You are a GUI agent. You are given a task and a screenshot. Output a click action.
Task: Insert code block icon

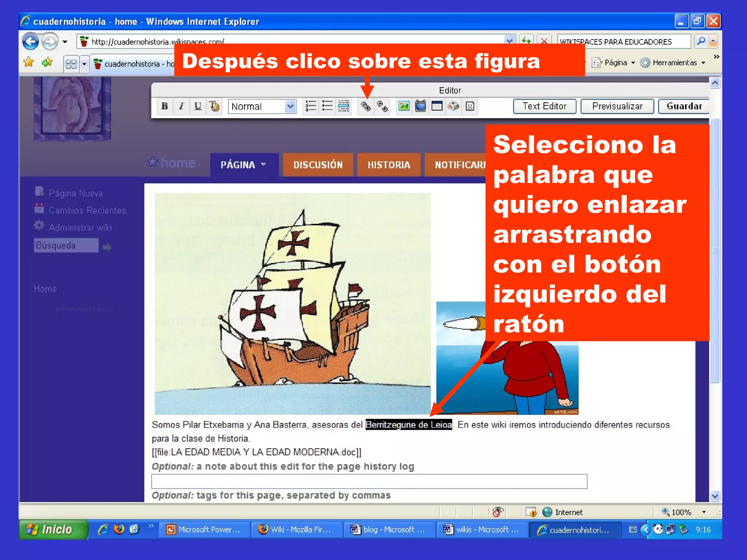tap(470, 106)
